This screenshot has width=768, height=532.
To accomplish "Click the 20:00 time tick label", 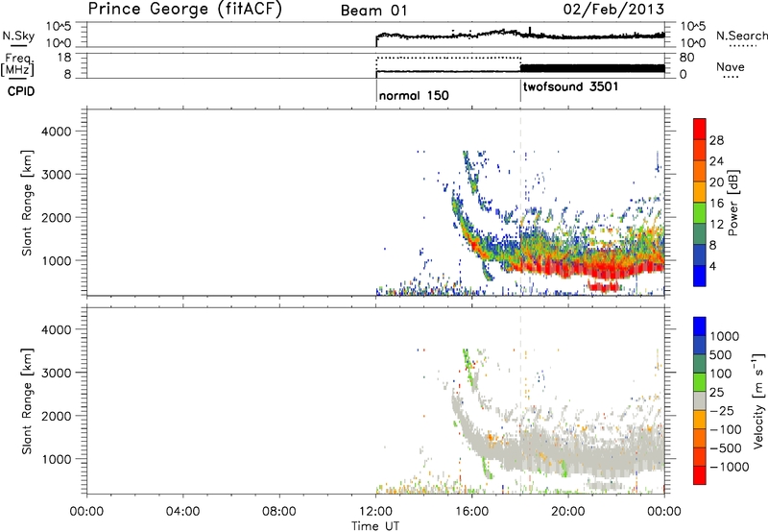I will tap(568, 512).
